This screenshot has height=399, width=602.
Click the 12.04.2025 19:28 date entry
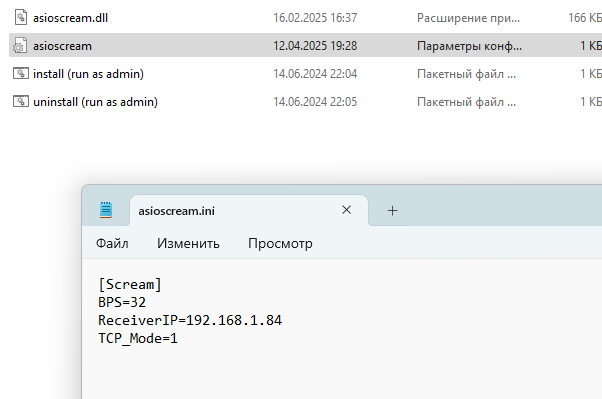[315, 46]
